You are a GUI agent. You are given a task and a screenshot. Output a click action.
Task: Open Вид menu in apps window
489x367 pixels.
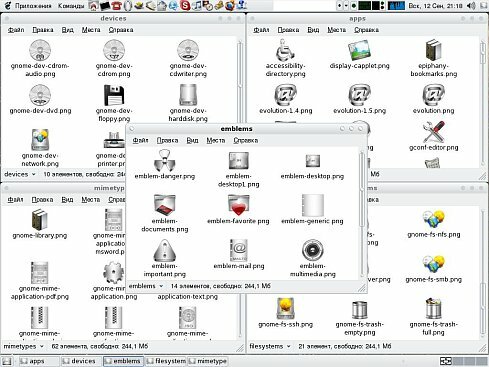coord(313,30)
